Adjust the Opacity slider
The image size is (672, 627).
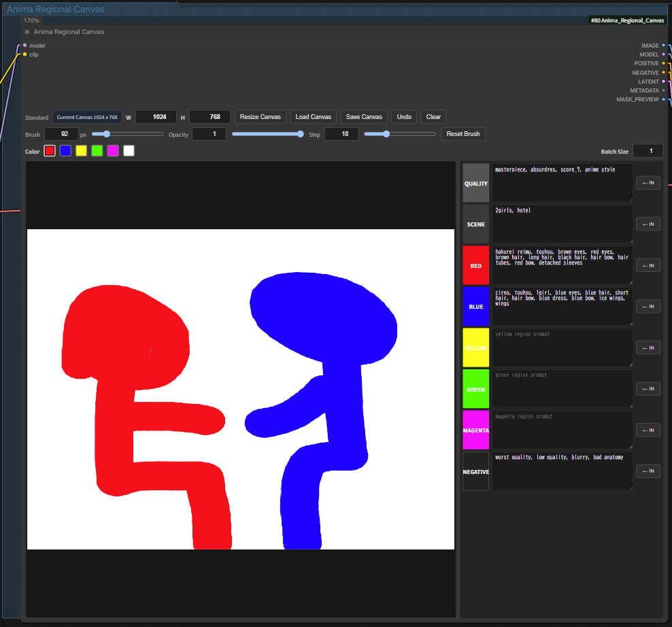point(268,134)
